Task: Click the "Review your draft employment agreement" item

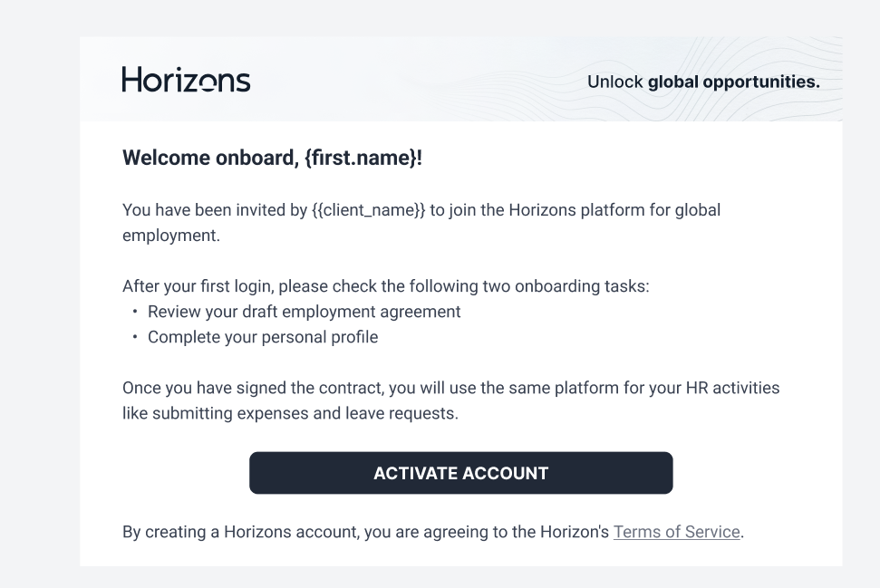Action: click(305, 312)
